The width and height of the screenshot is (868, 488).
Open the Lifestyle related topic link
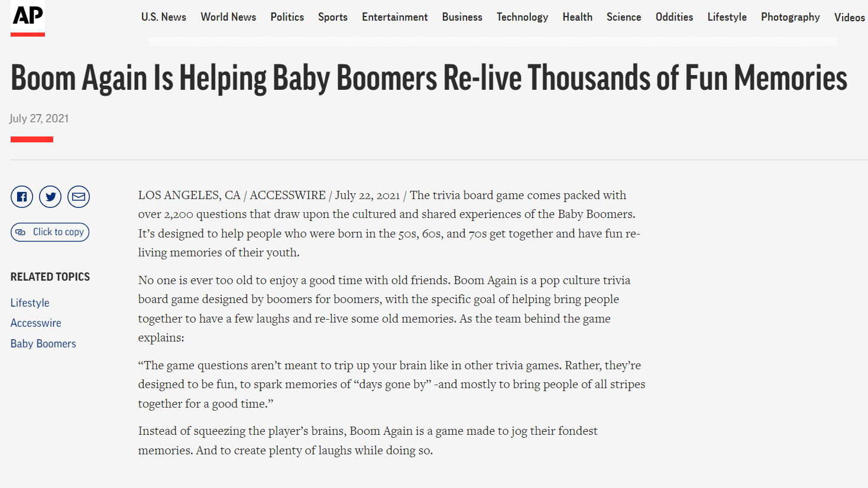30,303
